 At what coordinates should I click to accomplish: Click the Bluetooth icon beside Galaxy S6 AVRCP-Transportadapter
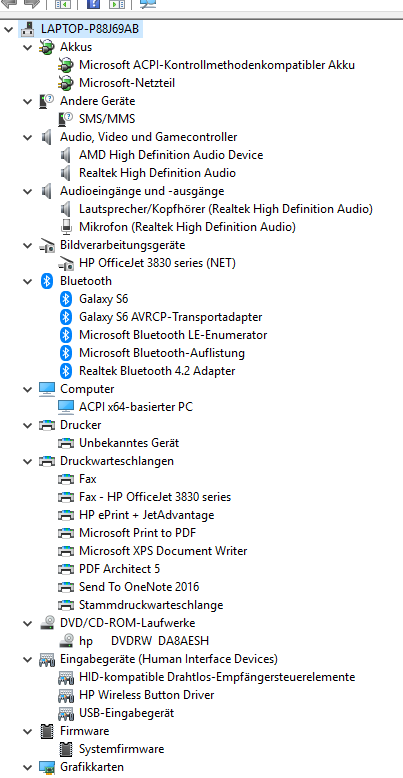(x=66, y=317)
